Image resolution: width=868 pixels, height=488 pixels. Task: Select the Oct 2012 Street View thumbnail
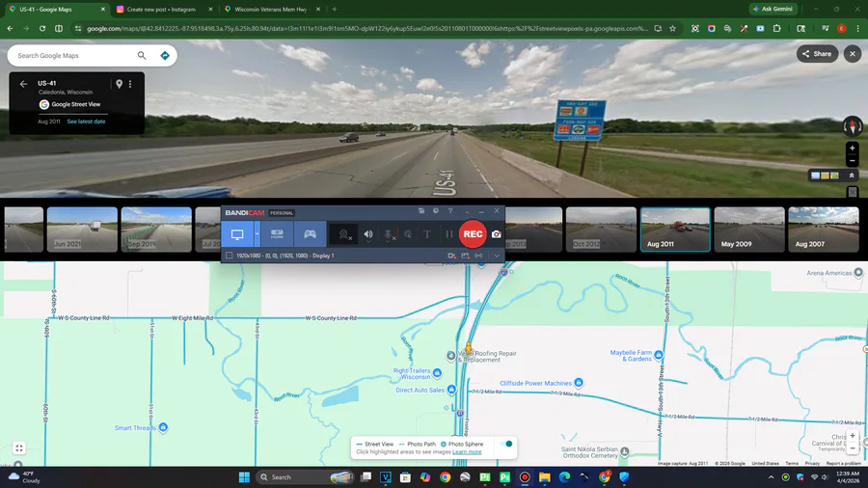(601, 230)
